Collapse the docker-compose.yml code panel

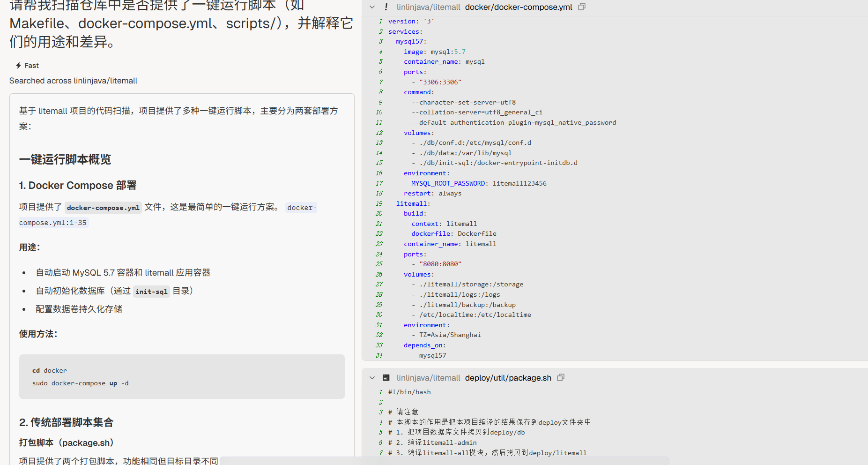tap(372, 7)
